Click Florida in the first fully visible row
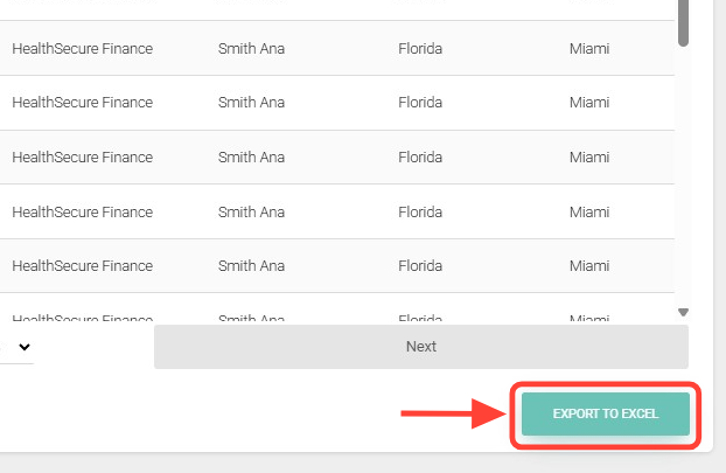The width and height of the screenshot is (726, 473). (x=420, y=48)
